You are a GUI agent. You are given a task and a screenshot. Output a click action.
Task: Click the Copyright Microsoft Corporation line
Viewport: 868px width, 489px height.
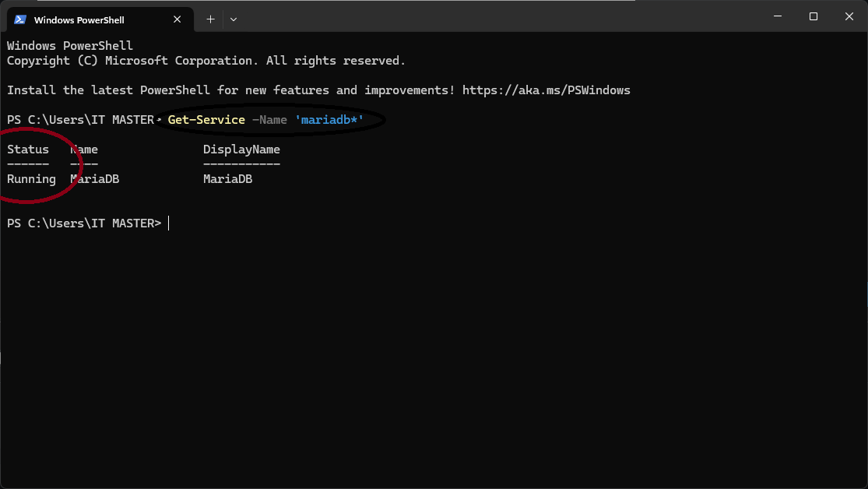click(206, 61)
